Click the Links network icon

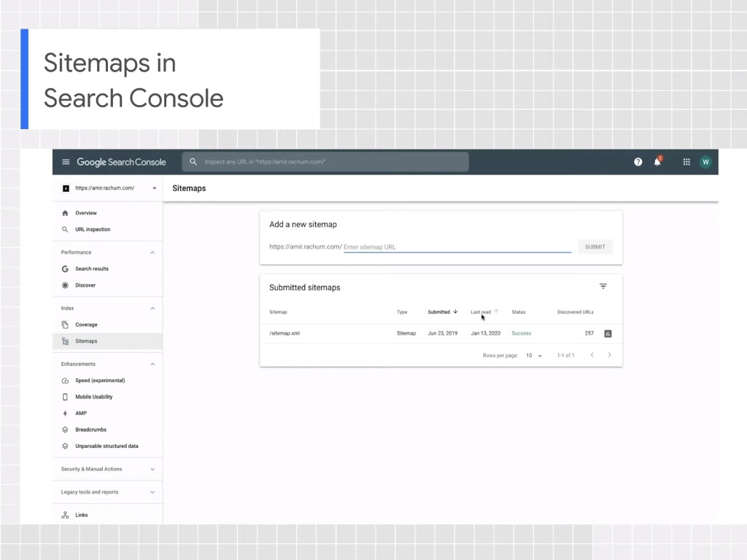tap(65, 515)
